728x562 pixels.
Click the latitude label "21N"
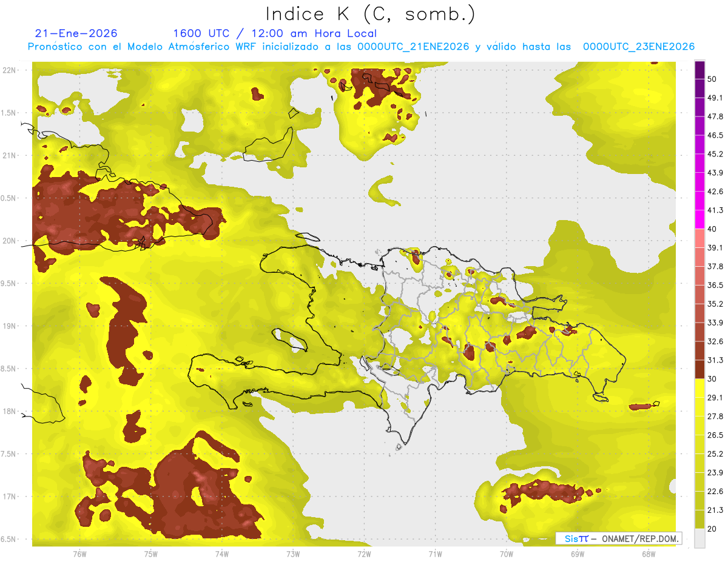coord(10,155)
